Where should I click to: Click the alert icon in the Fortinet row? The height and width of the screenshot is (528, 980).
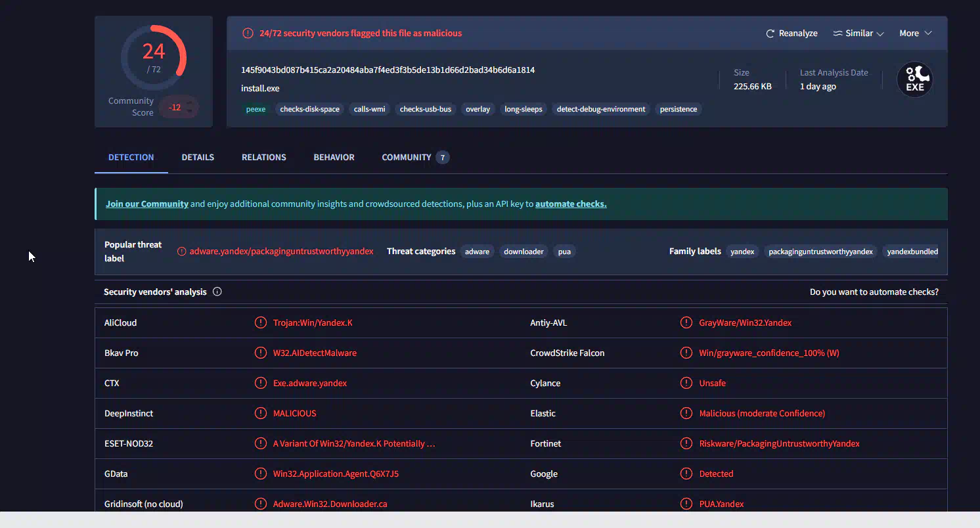[x=686, y=443]
